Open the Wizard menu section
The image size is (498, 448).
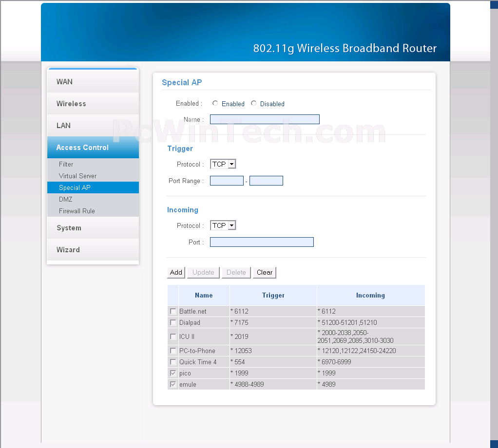click(x=93, y=250)
